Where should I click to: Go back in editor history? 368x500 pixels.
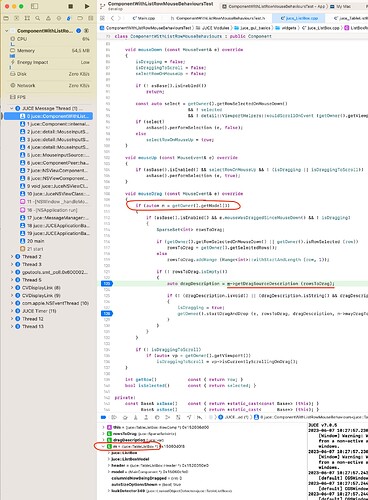[x=112, y=18]
